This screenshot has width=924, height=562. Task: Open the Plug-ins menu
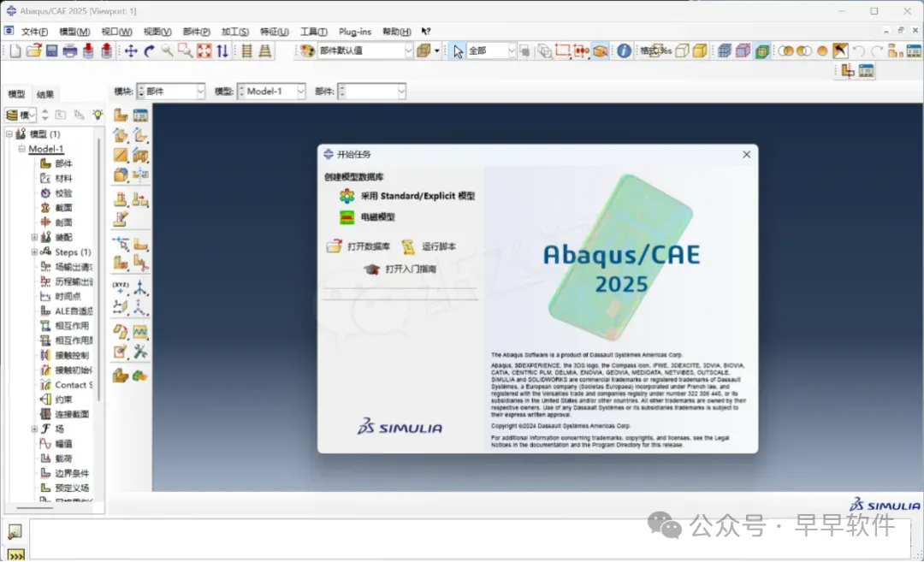(355, 31)
